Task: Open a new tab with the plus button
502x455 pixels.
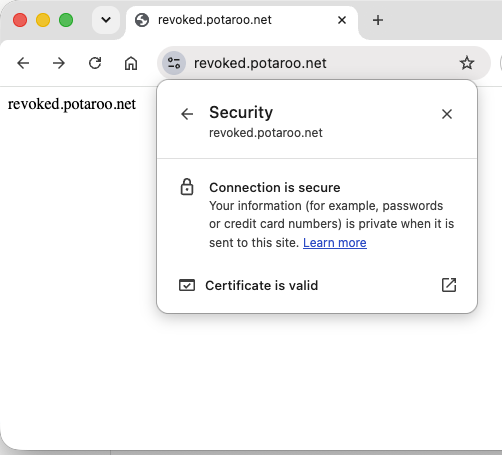Action: (x=378, y=20)
